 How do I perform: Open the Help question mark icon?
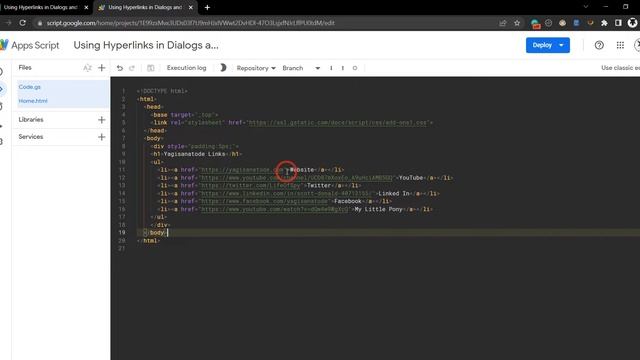[x=599, y=45]
